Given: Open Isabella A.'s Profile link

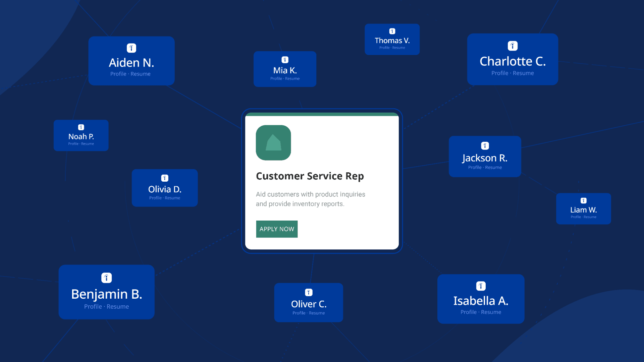Looking at the screenshot, I should (x=469, y=312).
